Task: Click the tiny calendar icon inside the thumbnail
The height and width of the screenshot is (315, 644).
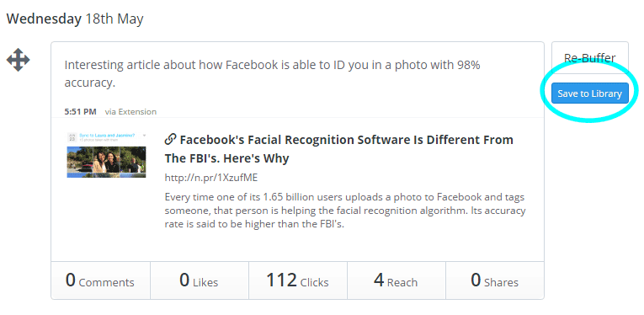Action: 72,136
